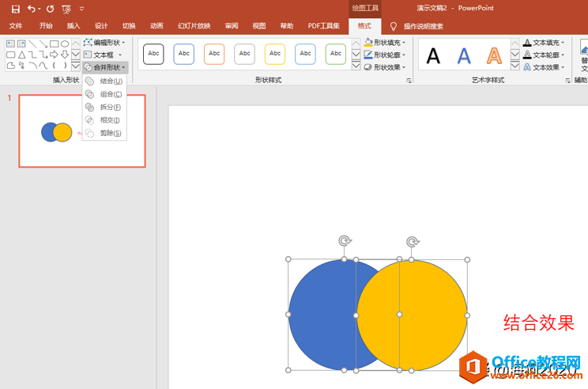This screenshot has height=389, width=588.
Task: Pick the elbow connector shape
Action: (x=32, y=55)
